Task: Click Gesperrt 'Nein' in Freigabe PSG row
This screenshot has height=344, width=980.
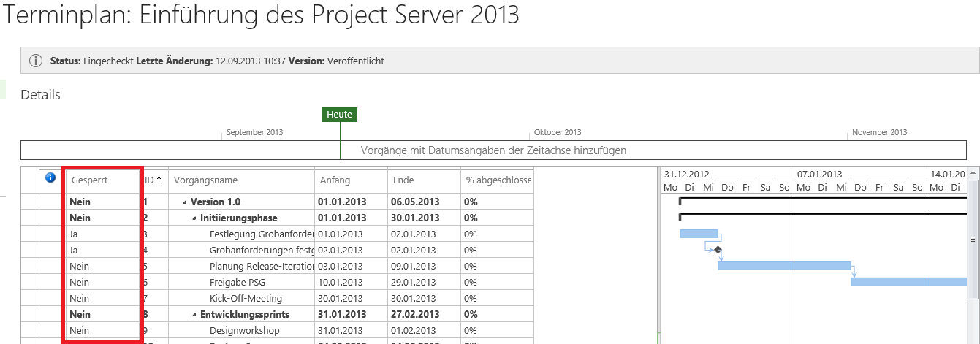Action: (80, 283)
